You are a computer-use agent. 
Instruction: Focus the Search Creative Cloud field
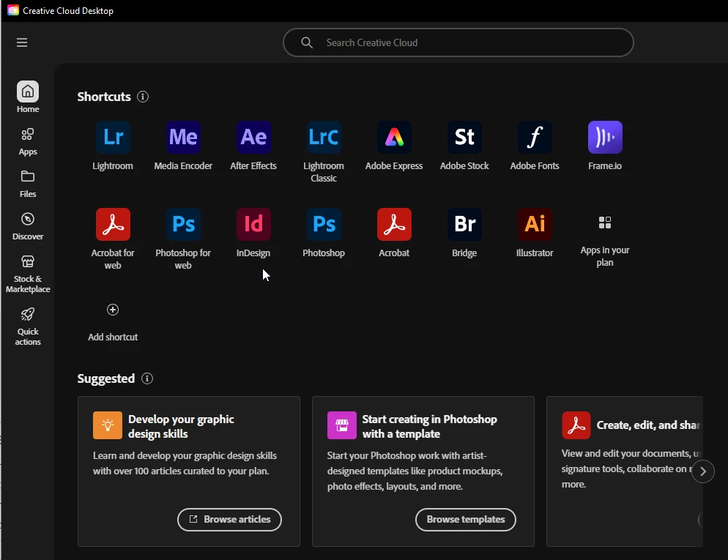458,42
